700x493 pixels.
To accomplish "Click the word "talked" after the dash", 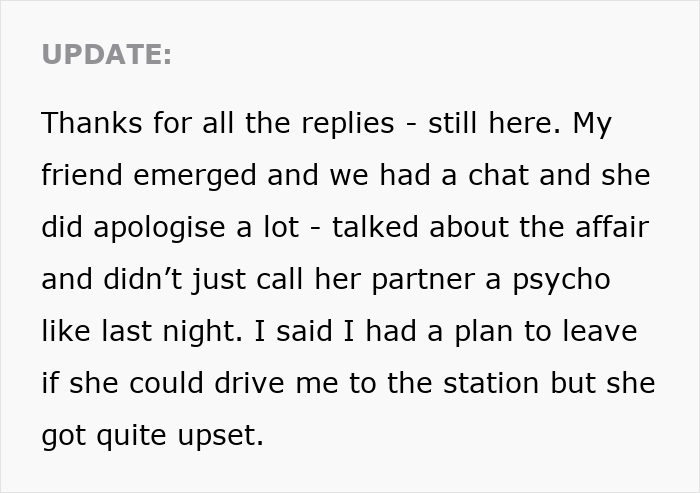I will coord(374,228).
